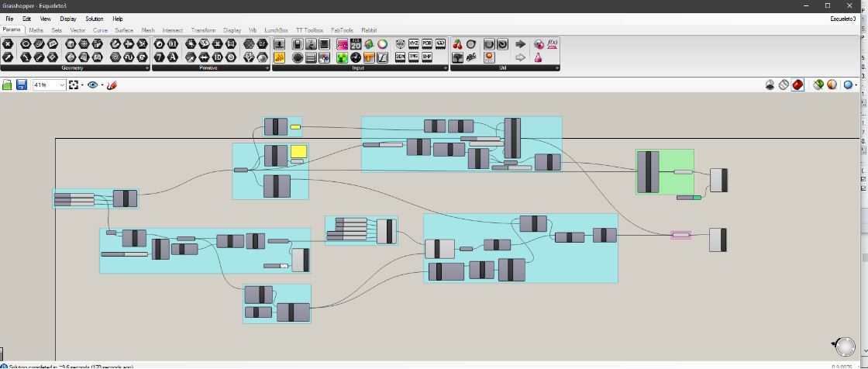The image size is (868, 369).
Task: Switch to the TT Toolbox tab
Action: (x=309, y=30)
